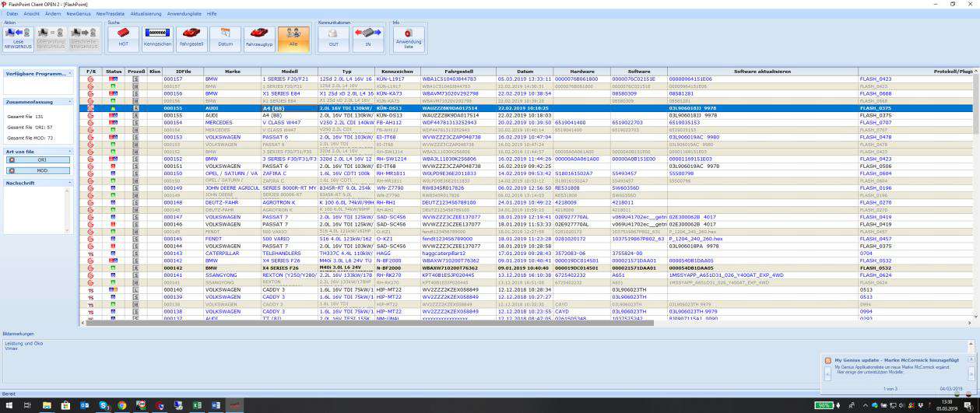Screen dimensions: 980x413
Task: Click the Klon column header
Action: tap(155, 72)
